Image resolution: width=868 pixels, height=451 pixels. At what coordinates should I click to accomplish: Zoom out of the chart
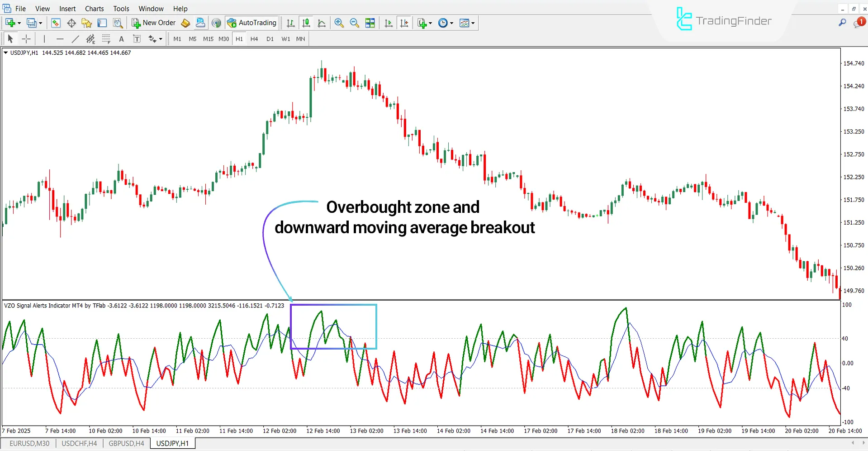point(355,23)
